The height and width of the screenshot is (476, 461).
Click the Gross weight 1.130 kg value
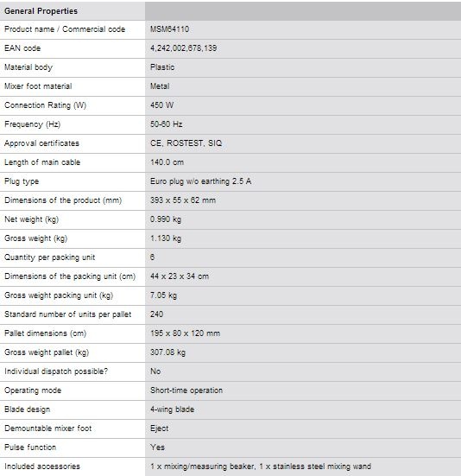[166, 238]
